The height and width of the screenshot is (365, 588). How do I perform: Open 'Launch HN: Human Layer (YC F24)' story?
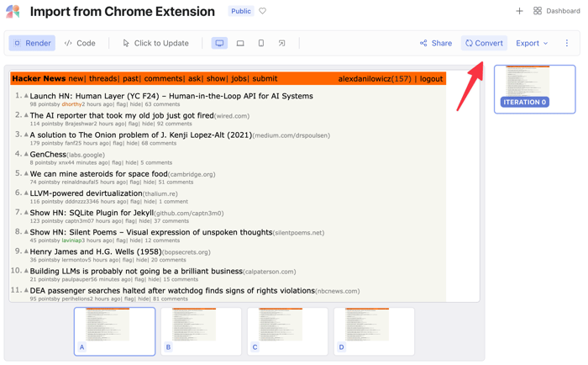[171, 96]
